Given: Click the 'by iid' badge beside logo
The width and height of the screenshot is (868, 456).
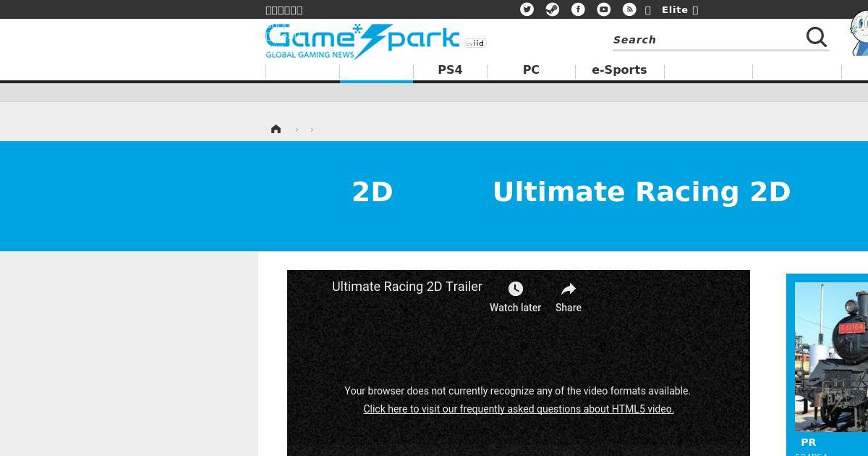Looking at the screenshot, I should [475, 43].
